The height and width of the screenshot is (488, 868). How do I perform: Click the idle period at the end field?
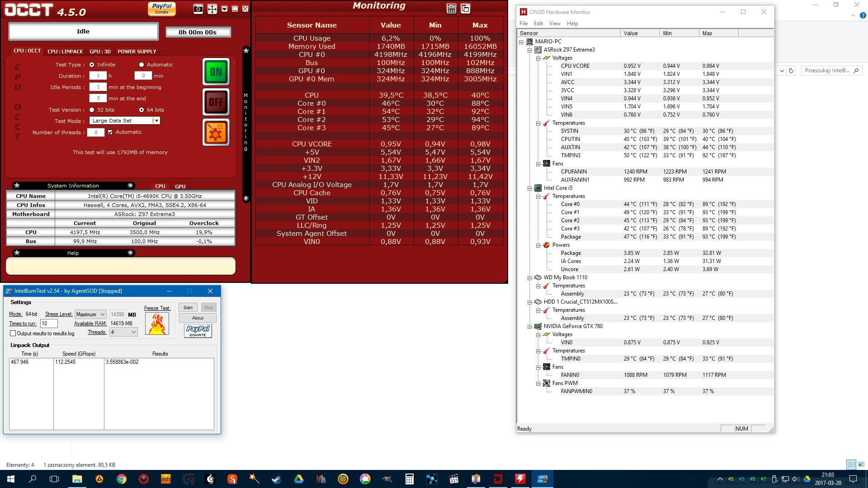[98, 98]
